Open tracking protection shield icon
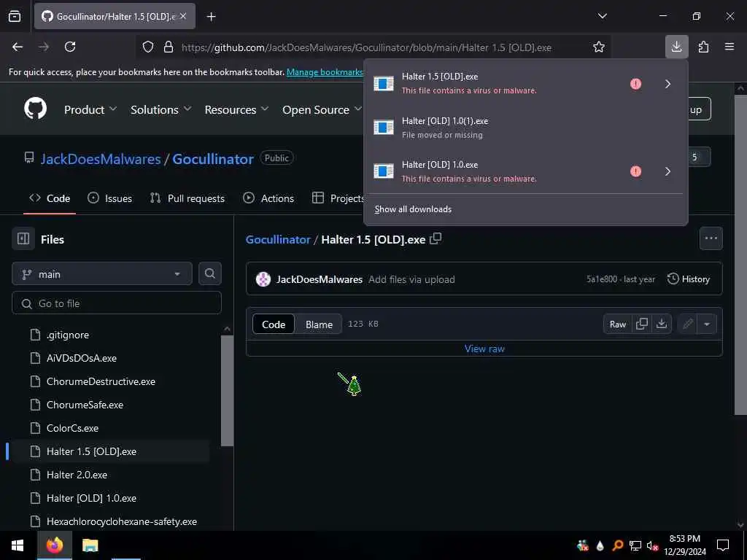747x560 pixels. tap(148, 47)
